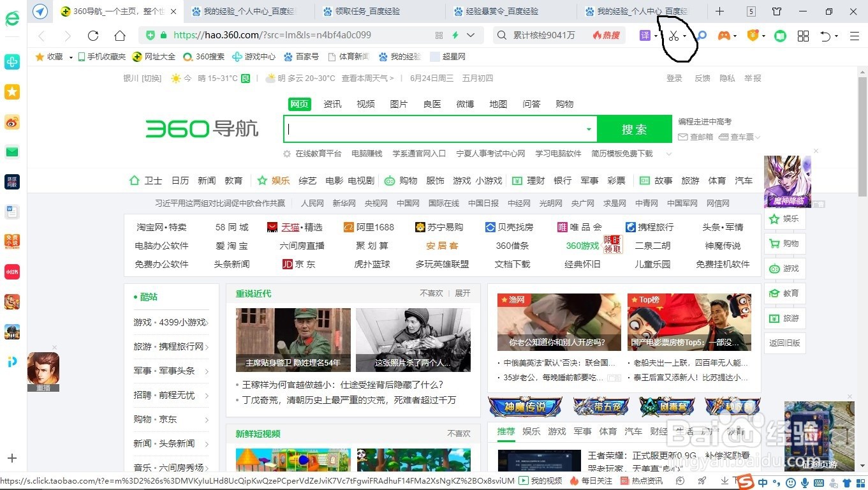Open the search box suggestion dropdown arrow

coord(589,130)
